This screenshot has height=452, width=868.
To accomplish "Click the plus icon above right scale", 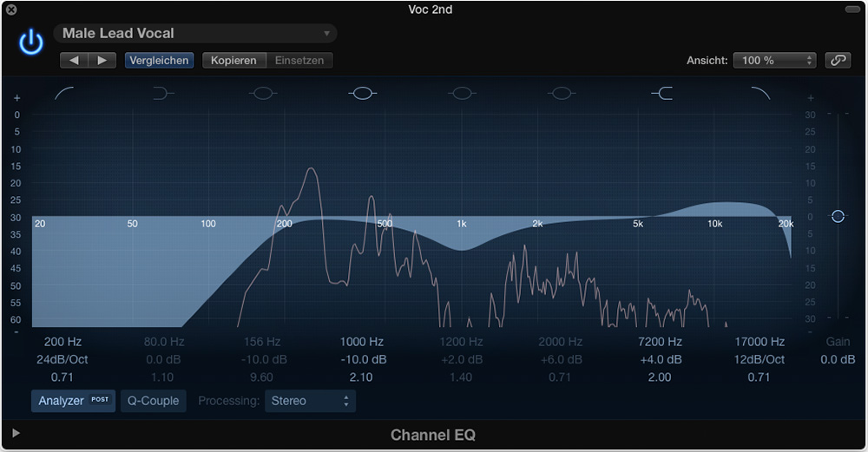I will [811, 98].
